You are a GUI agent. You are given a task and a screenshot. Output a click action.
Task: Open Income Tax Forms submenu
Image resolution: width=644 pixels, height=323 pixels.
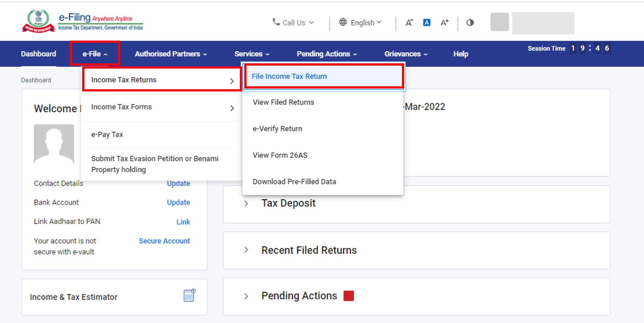(x=162, y=107)
